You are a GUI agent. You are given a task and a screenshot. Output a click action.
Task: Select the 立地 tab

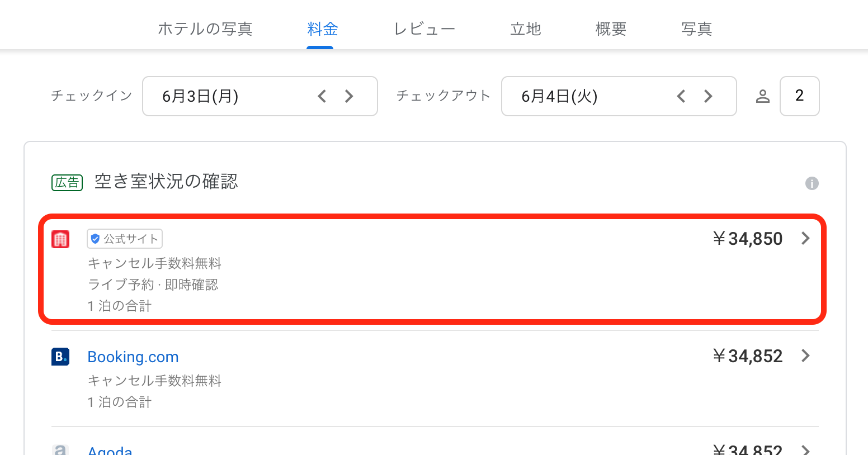point(526,29)
